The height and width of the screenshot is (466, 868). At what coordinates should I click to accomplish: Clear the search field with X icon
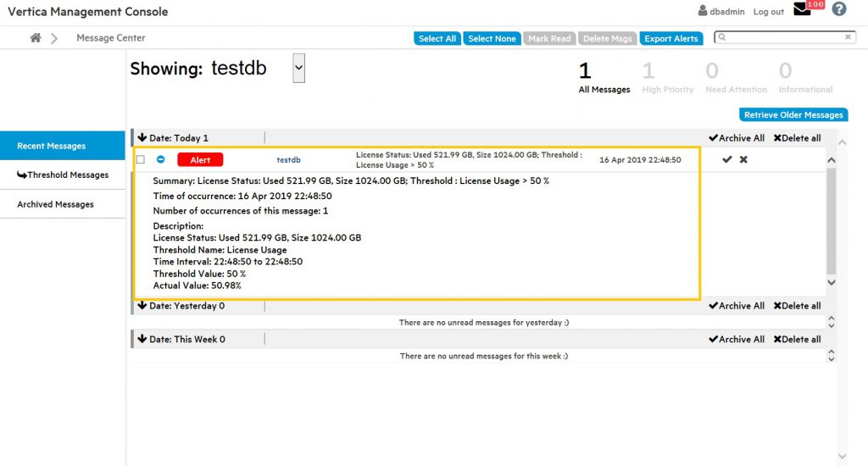(x=848, y=38)
